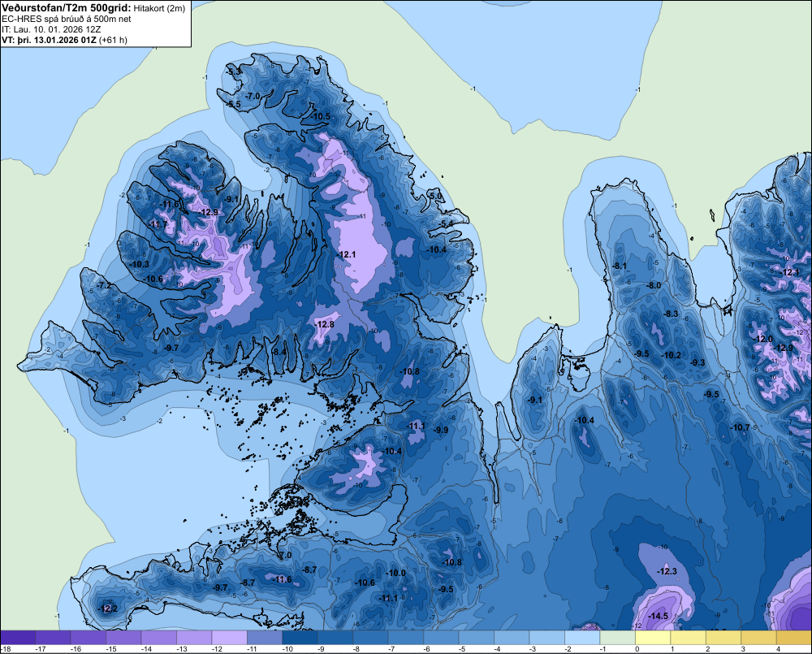The image size is (812, 654).
Task: Click the -10.7 temperature value on the map
Action: [x=740, y=427]
